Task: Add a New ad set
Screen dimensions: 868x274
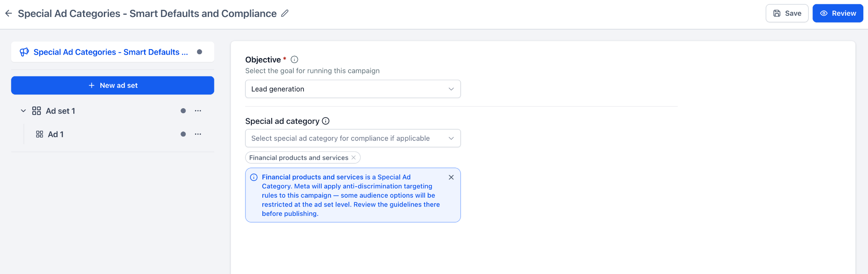Action: point(112,85)
